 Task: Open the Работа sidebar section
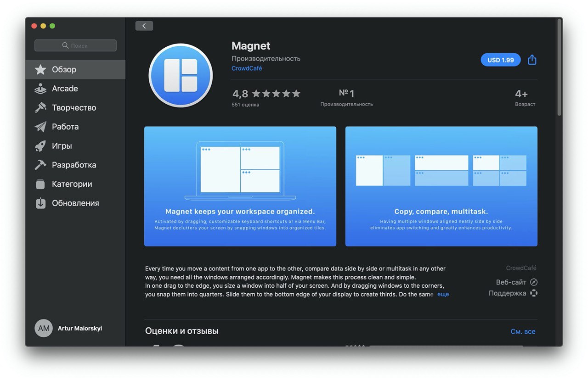pos(75,127)
